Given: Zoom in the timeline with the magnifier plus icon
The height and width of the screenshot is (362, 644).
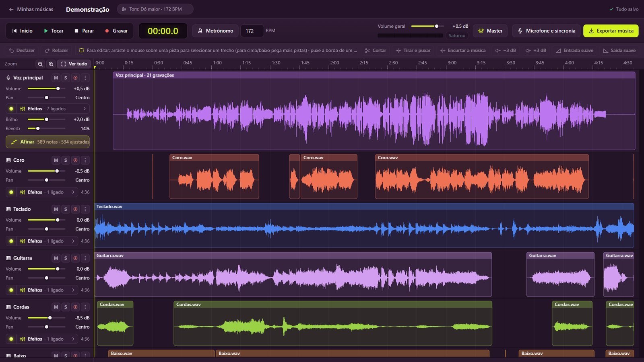Looking at the screenshot, I should [x=51, y=64].
